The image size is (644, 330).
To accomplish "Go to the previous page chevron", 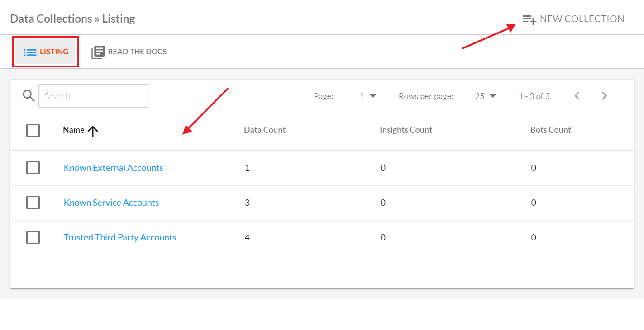I will pos(577,96).
